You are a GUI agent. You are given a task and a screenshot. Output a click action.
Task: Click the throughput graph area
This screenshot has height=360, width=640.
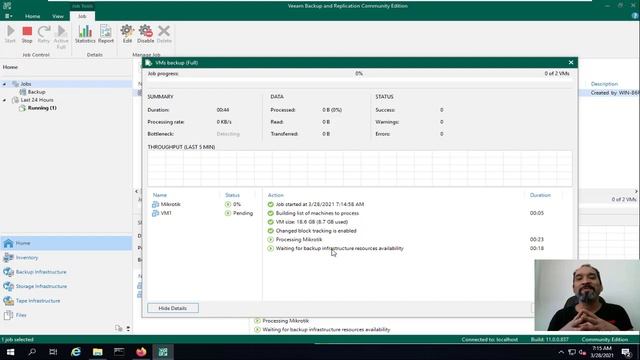click(360, 169)
